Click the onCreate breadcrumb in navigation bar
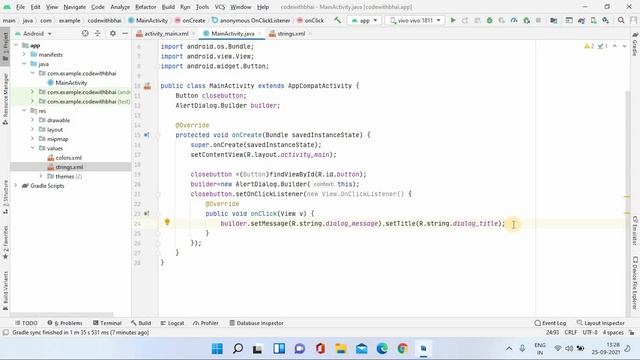640x360 pixels. pos(190,20)
